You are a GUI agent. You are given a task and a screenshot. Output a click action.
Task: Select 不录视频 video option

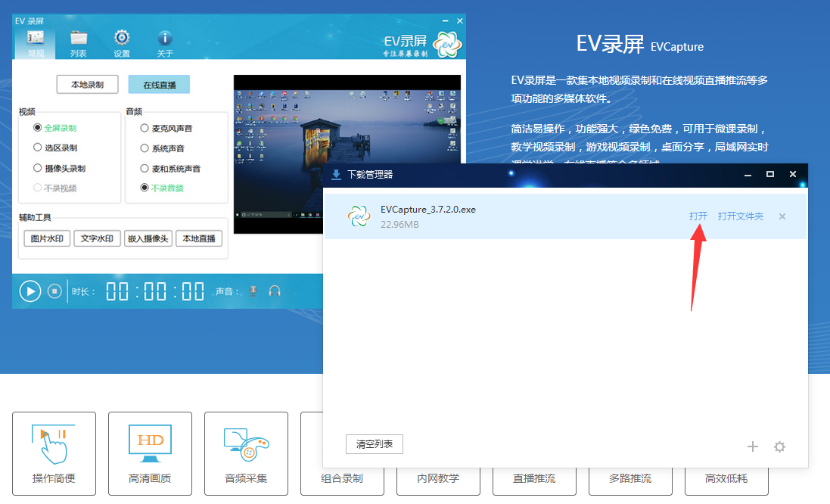[x=55, y=188]
